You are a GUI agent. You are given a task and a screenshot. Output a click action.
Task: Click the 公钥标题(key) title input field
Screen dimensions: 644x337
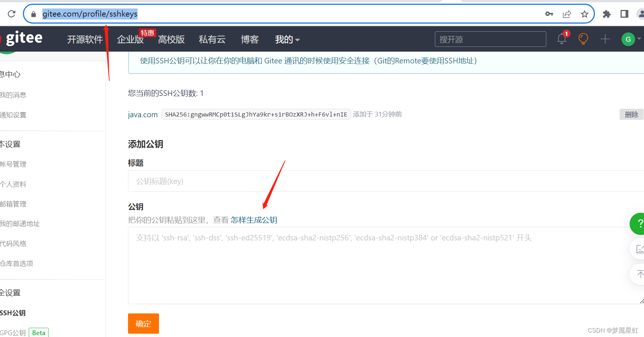pyautogui.click(x=386, y=181)
